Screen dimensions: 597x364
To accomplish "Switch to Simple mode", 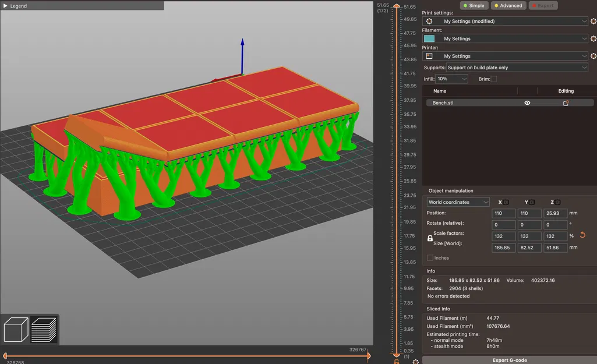I will (x=474, y=6).
